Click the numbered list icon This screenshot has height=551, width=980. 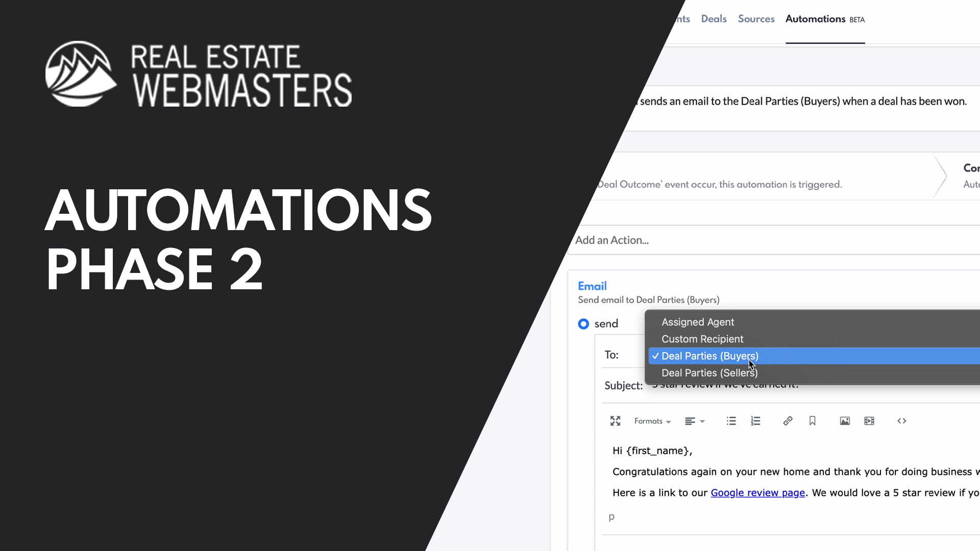tap(755, 421)
